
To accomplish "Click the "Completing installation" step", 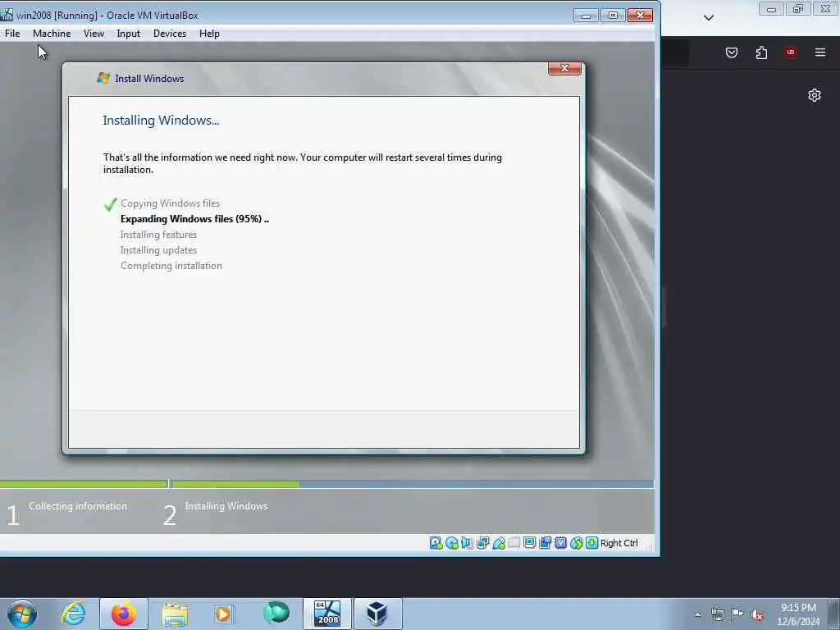I will (x=171, y=266).
